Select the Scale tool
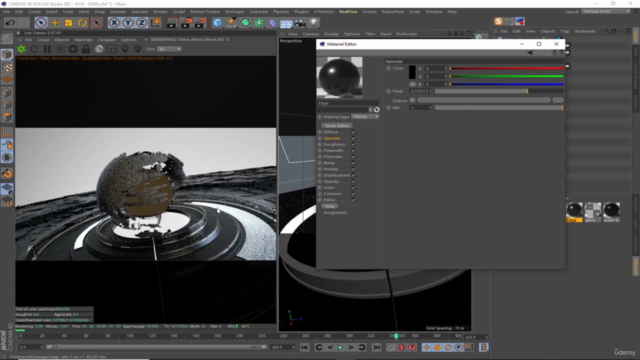This screenshot has width=640, height=360. 69,23
